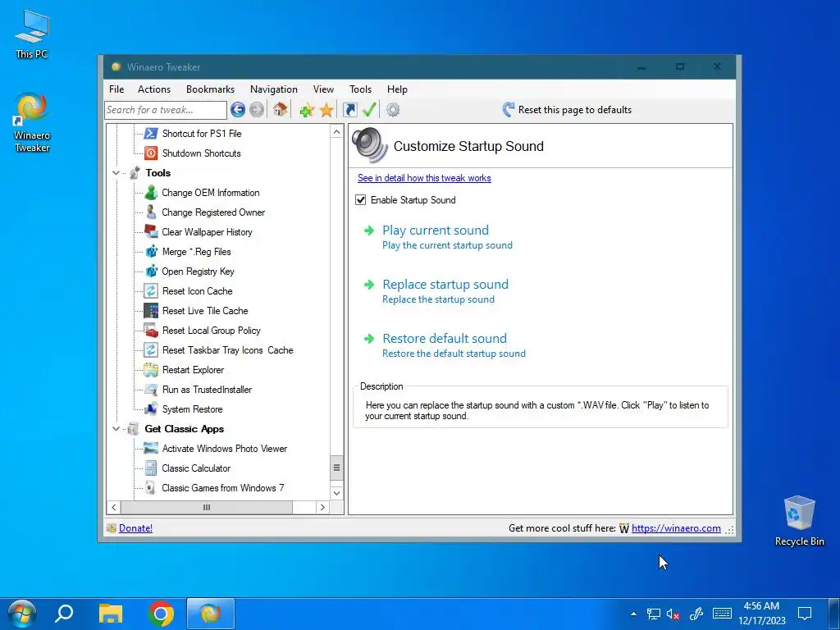The height and width of the screenshot is (630, 840).
Task: Click Clear Wallpaper History icon
Action: (x=151, y=232)
